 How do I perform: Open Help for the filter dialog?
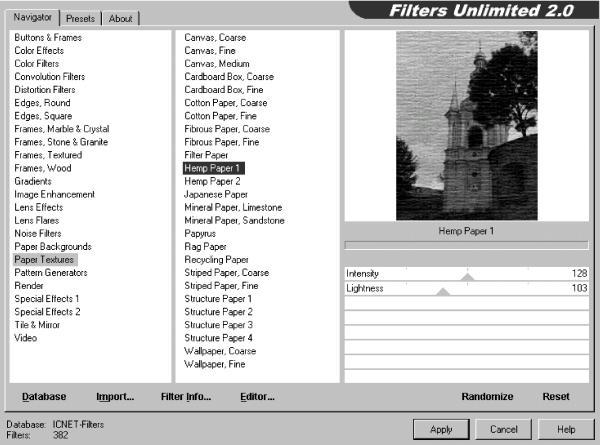pyautogui.click(x=566, y=429)
